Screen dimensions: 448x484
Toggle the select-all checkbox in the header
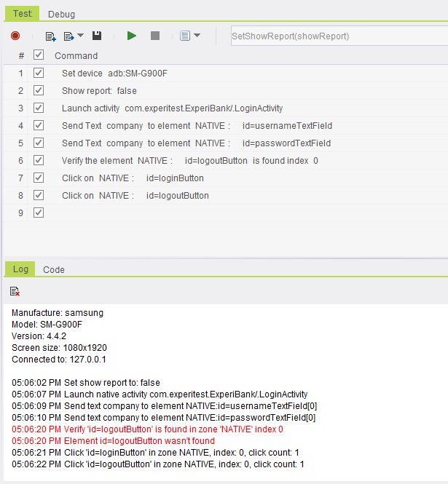pos(39,55)
